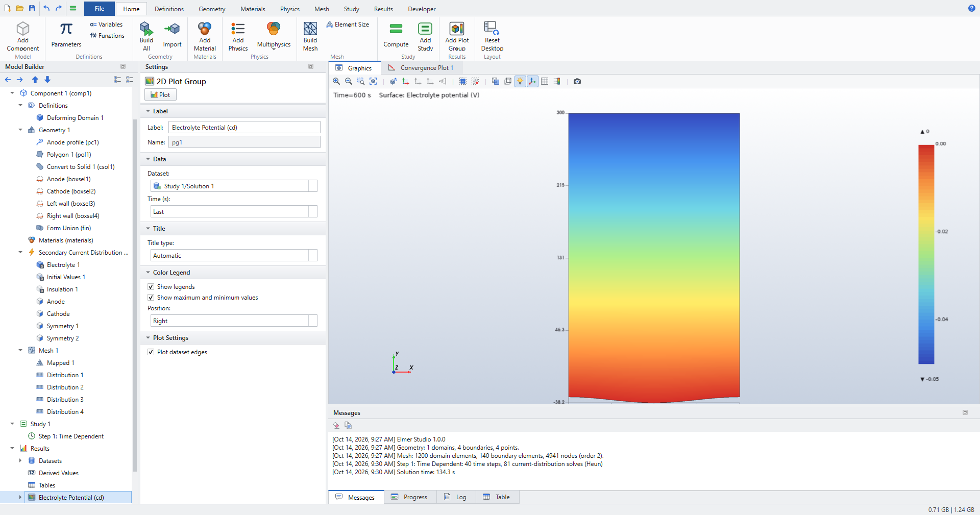
Task: Select the Cathode (boxsel2) tree node
Action: 71,191
